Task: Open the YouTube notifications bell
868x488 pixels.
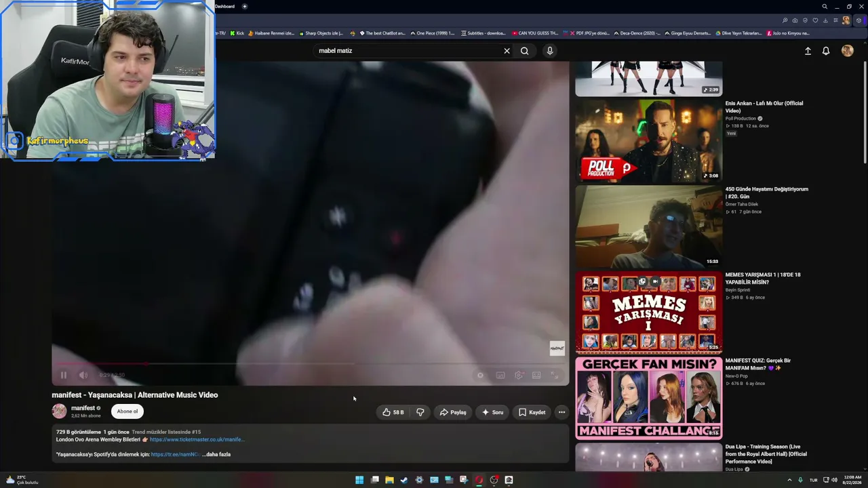Action: pos(826,51)
